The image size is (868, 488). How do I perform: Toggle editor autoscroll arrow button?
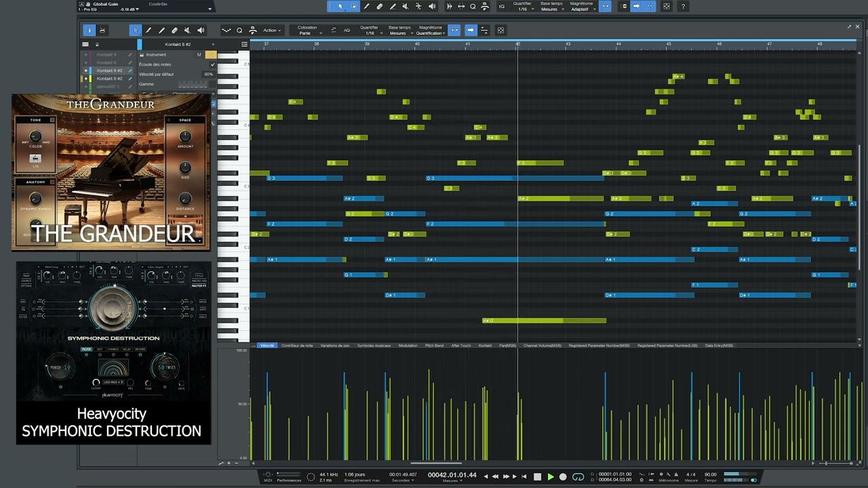471,30
